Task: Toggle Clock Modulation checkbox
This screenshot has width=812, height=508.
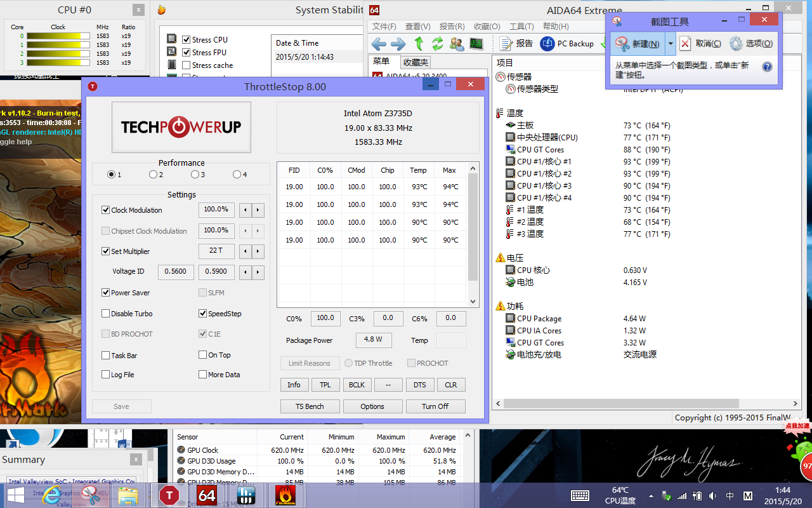Action: [x=106, y=210]
